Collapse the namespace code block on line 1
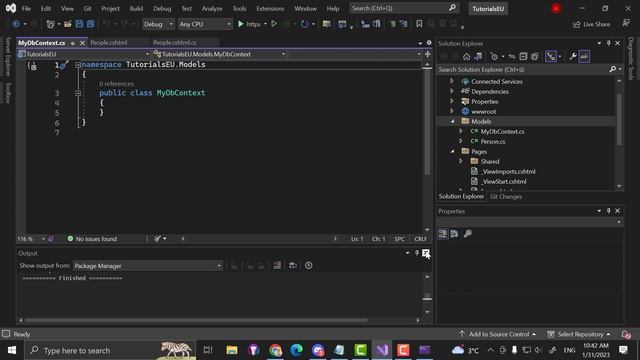 tap(78, 64)
